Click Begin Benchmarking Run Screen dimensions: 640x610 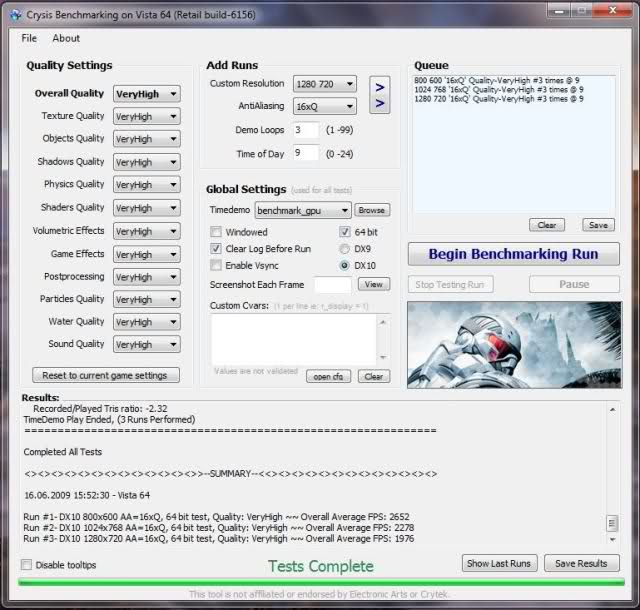(x=513, y=254)
